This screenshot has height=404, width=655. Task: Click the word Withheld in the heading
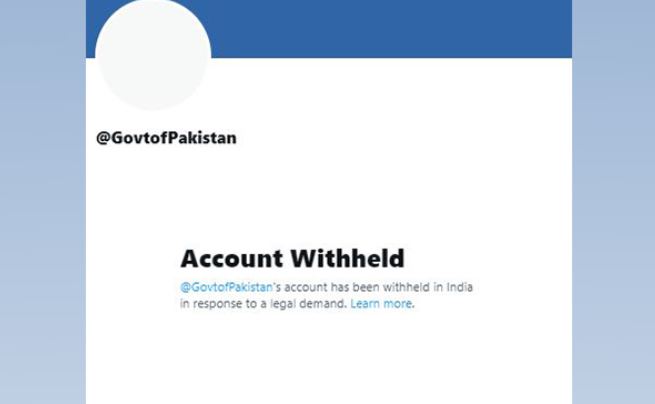tap(347, 259)
